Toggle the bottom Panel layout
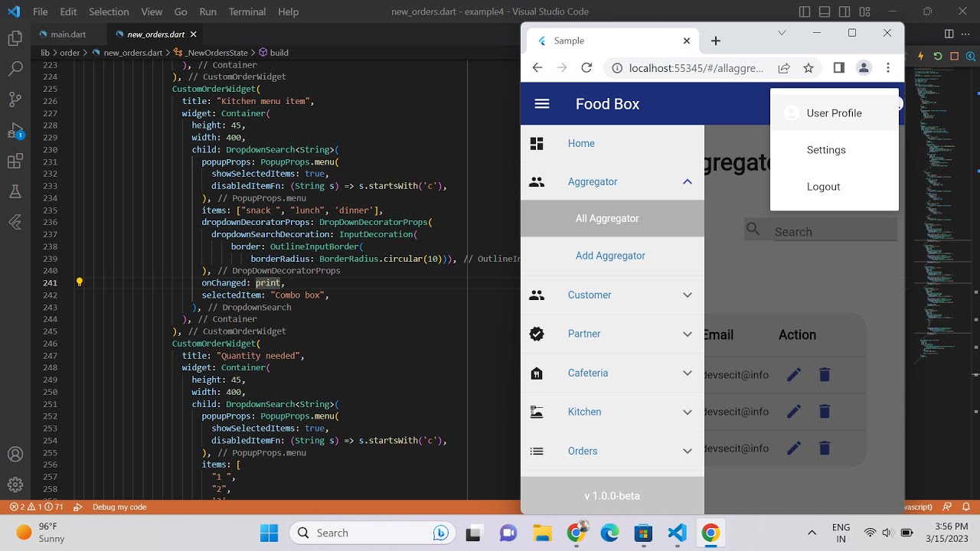980x551 pixels. click(825, 11)
